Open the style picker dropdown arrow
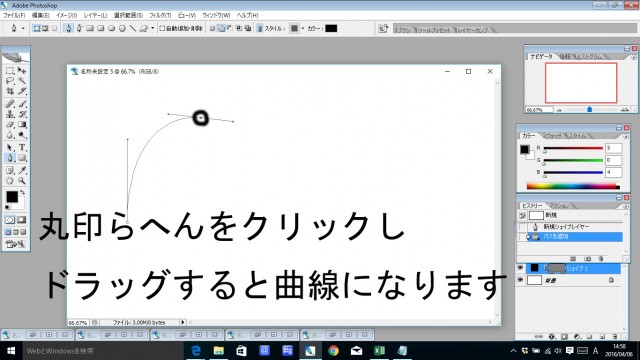 point(302,28)
